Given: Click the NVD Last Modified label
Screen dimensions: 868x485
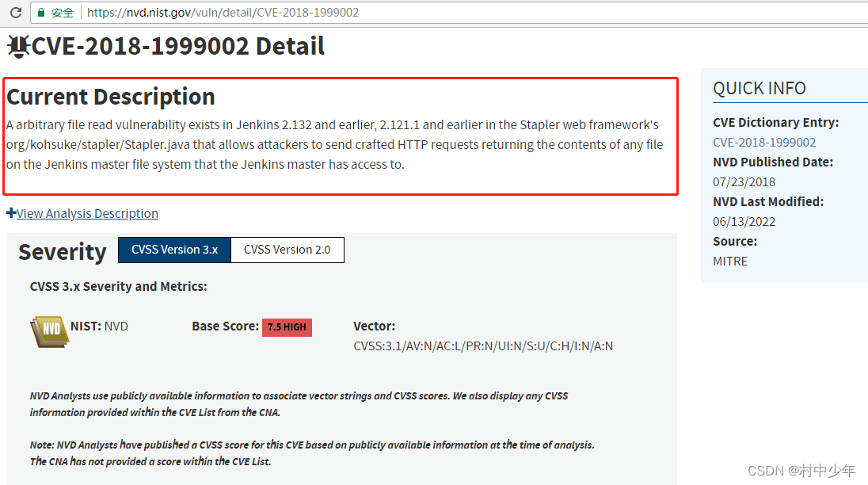Looking at the screenshot, I should pos(768,202).
